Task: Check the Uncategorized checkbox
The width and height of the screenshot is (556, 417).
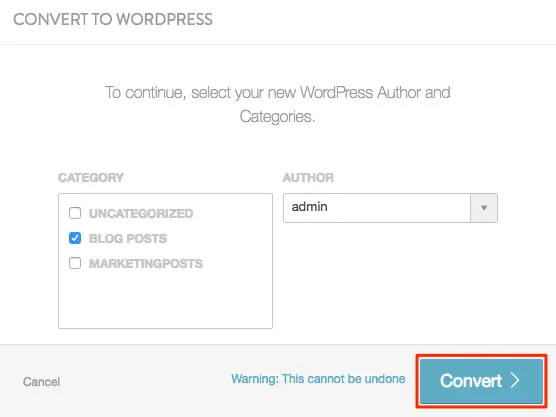Action: click(75, 213)
